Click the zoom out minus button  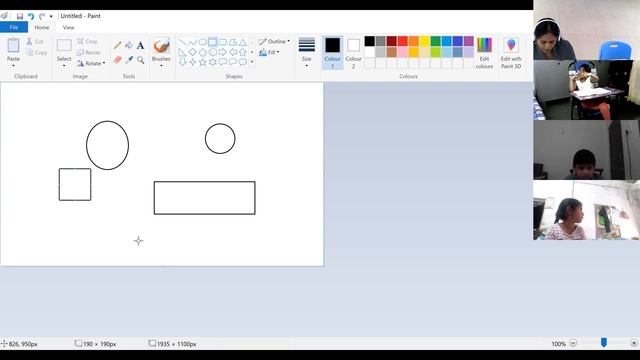click(573, 344)
